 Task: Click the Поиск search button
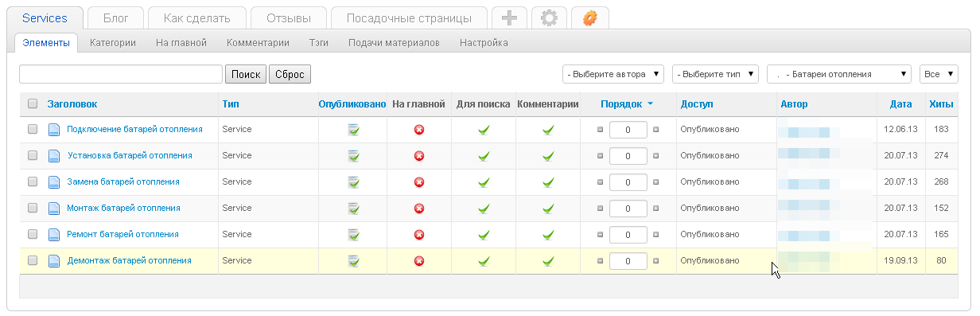pos(246,74)
